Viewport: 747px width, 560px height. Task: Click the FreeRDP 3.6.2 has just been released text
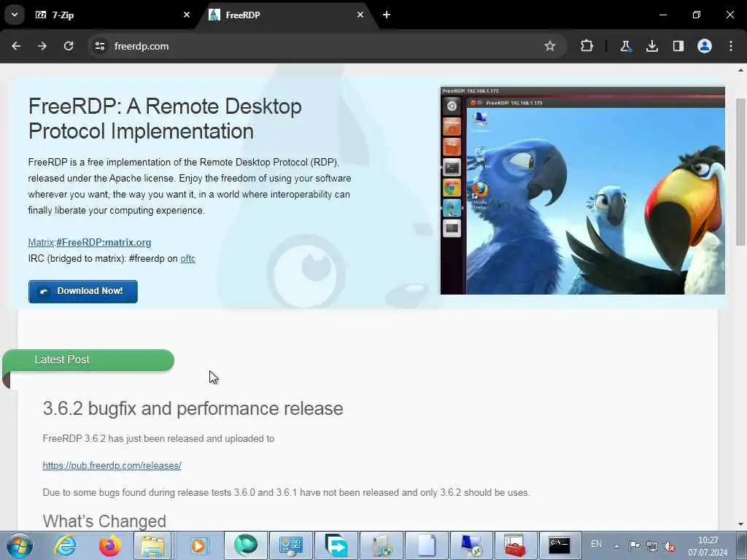coord(158,438)
